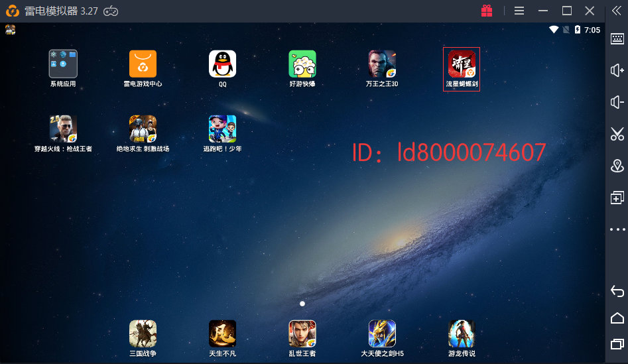Viewport: 628px width, 364px height.
Task: Launch 雷电游戏中心 game center
Action: point(143,64)
